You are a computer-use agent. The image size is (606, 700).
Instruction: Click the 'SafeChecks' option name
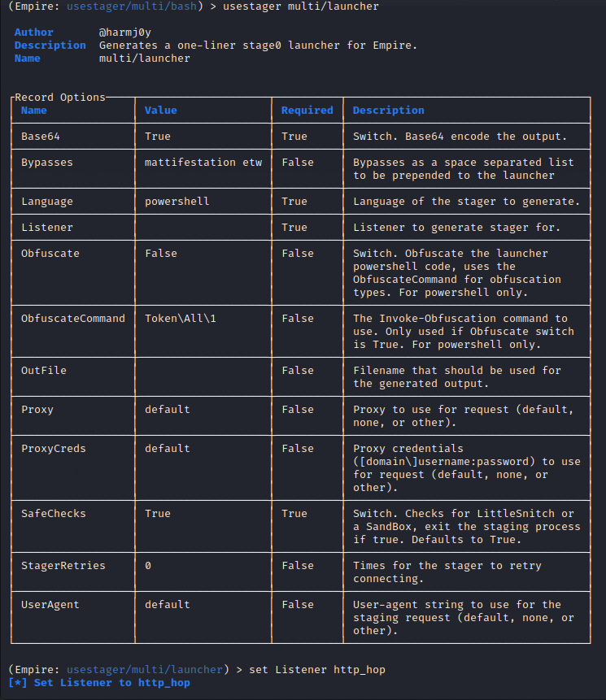pos(54,513)
